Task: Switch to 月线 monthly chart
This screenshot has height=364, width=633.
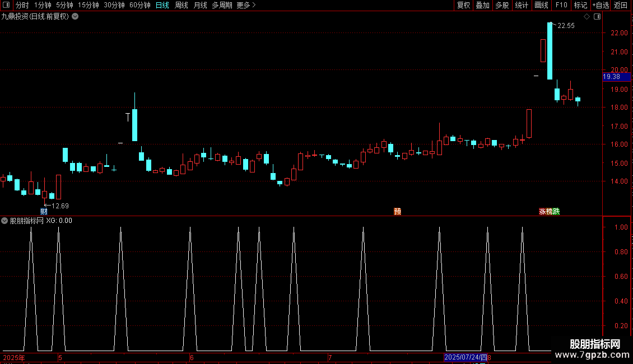Action: click(200, 5)
